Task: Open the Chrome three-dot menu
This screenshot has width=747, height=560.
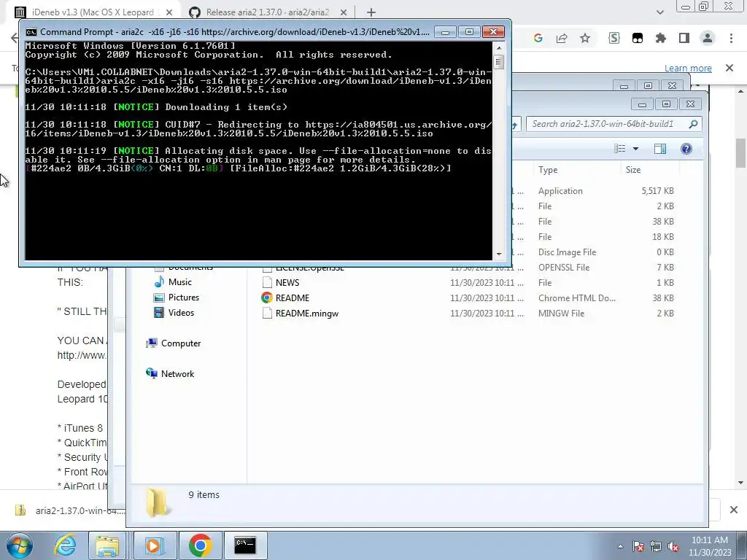Action: (731, 38)
